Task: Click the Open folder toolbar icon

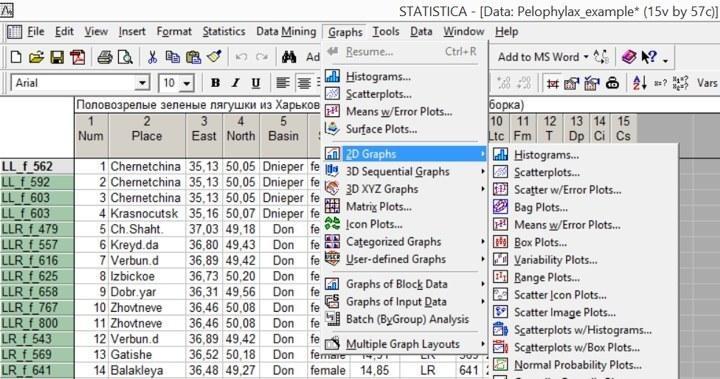Action: [x=36, y=57]
